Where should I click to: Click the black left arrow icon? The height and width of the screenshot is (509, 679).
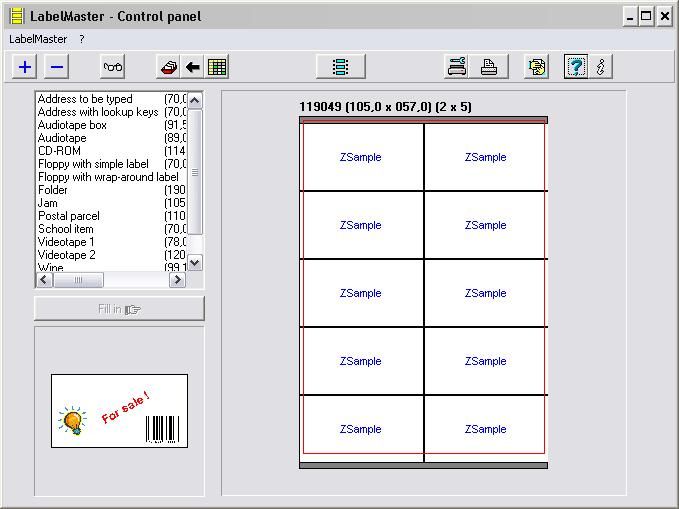pos(193,67)
